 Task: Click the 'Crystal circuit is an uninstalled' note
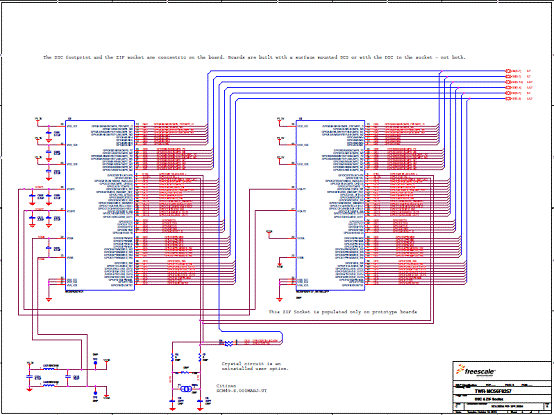(255, 366)
